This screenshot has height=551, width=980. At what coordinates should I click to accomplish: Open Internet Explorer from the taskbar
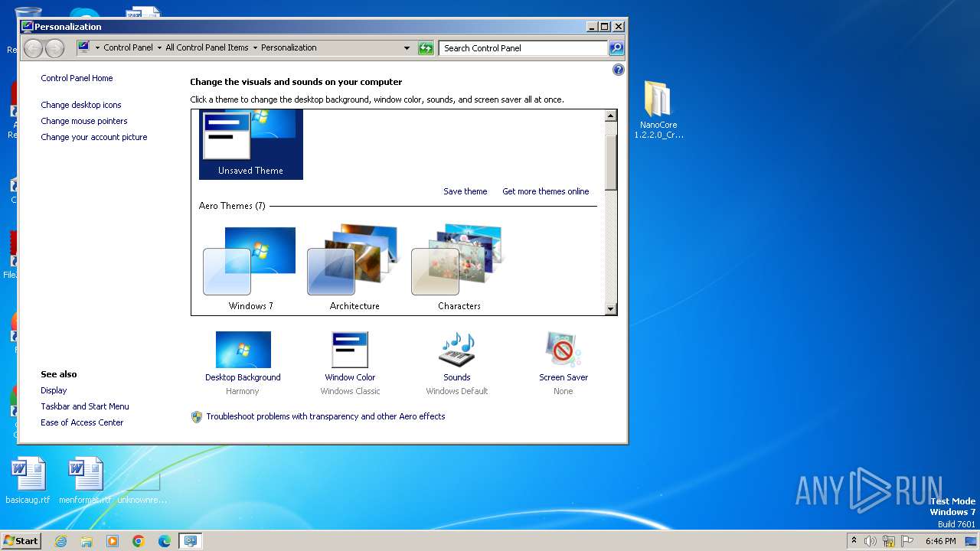[60, 541]
